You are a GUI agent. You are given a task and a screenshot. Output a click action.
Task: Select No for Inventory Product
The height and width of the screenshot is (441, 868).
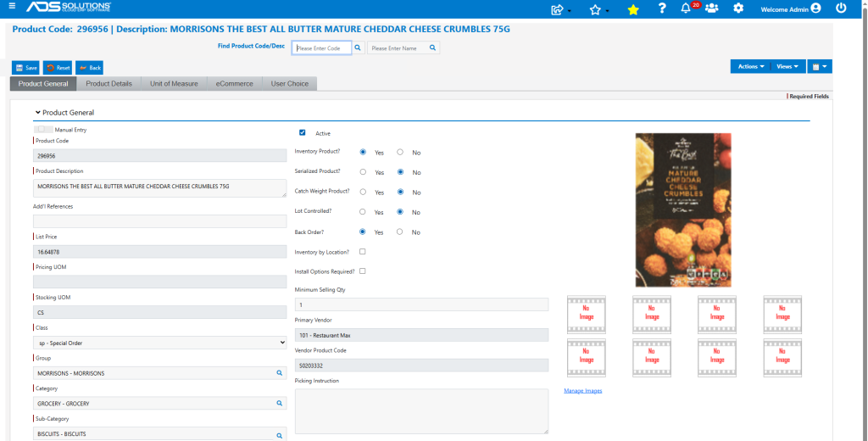400,152
